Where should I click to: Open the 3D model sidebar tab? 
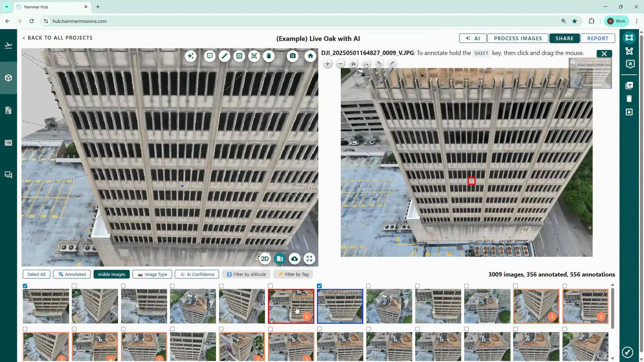(x=8, y=78)
